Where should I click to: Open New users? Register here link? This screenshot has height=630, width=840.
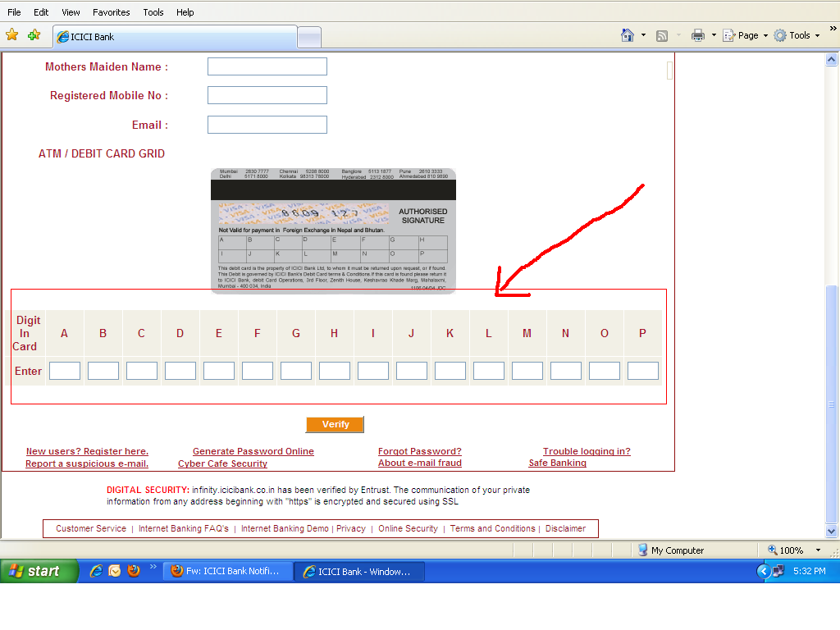(87, 451)
